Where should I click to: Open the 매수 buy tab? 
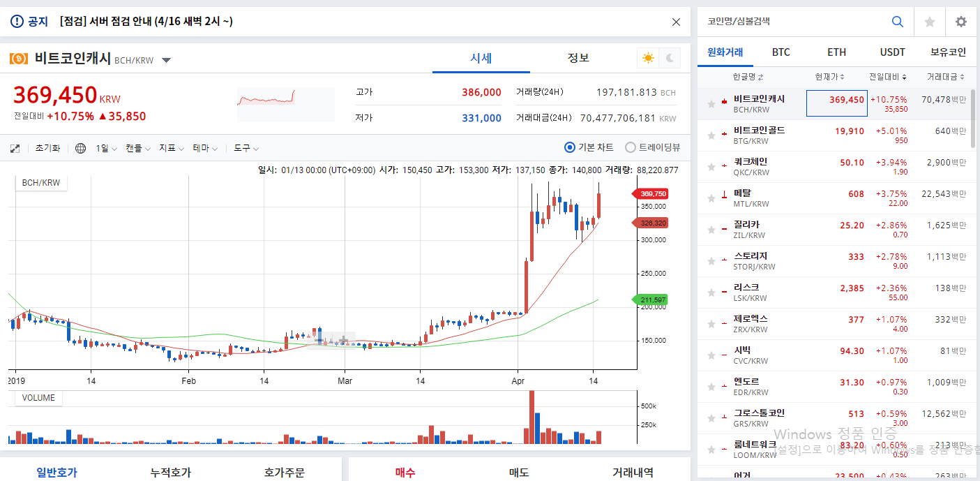405,472
